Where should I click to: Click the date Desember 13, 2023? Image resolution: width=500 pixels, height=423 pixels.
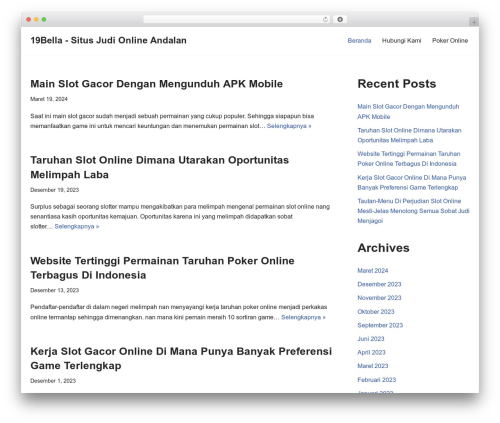click(55, 290)
